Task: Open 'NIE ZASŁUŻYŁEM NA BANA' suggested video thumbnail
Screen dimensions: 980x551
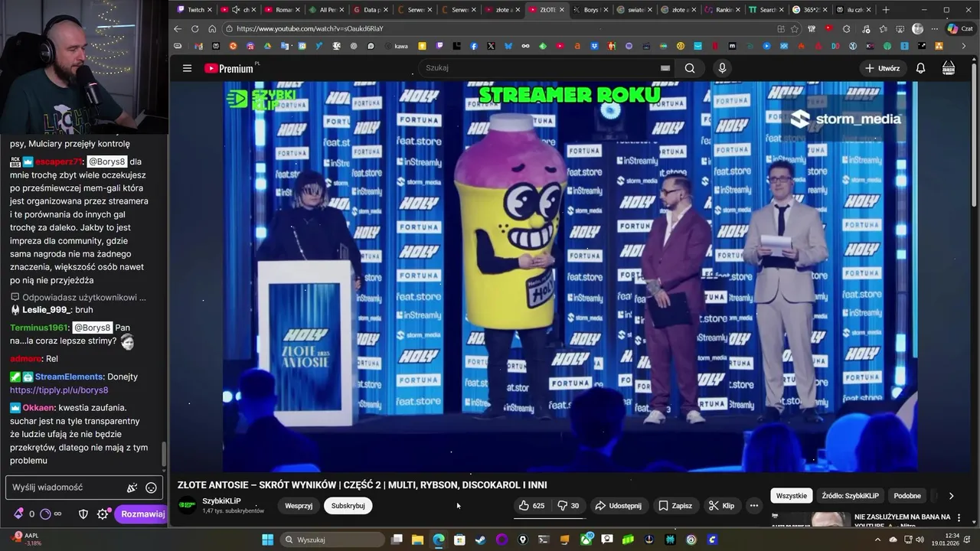Action: (x=809, y=520)
